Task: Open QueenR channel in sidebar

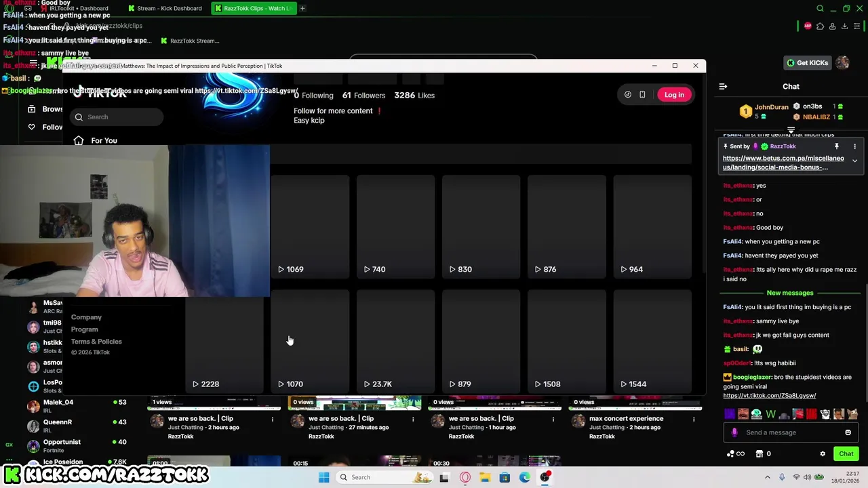Action: click(x=76, y=426)
